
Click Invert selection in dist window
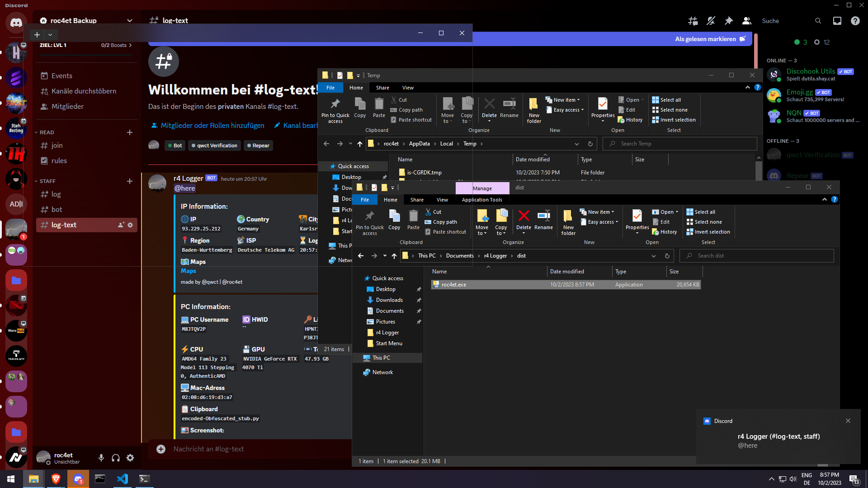[708, 232]
